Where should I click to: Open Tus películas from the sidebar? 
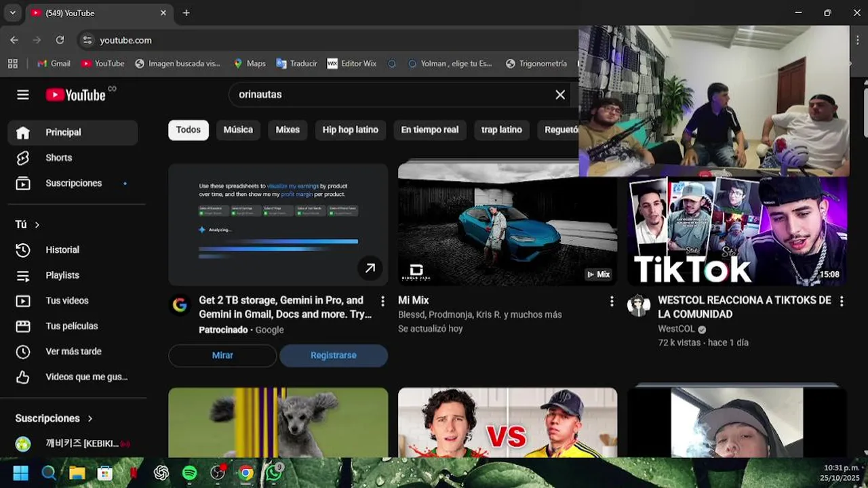coord(73,326)
